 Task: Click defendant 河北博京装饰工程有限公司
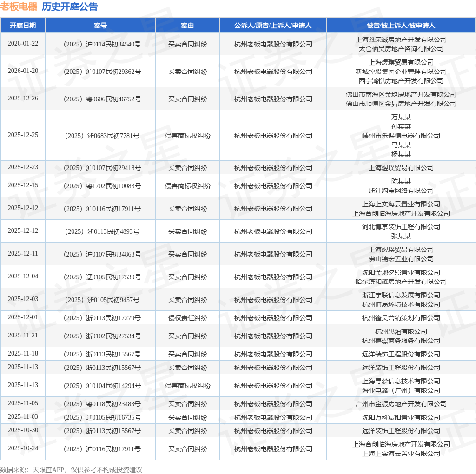(x=401, y=227)
